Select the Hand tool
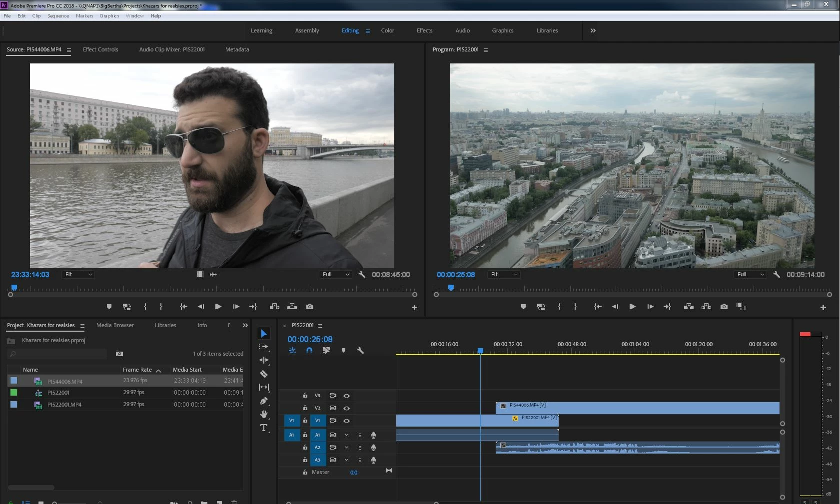The width and height of the screenshot is (840, 504). [x=264, y=414]
